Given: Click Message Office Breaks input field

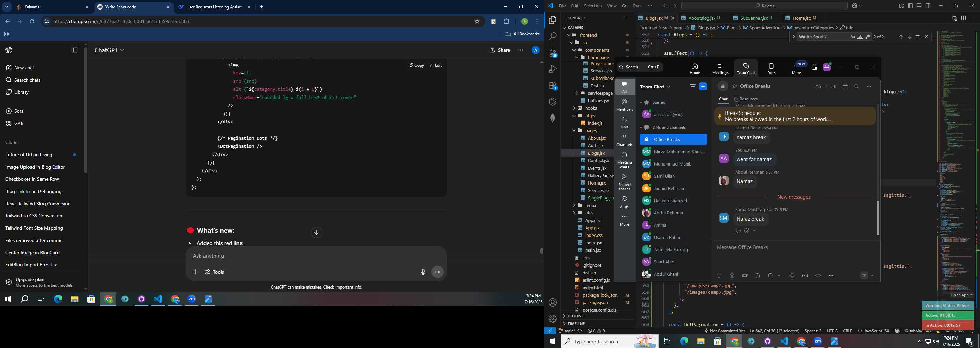Looking at the screenshot, I should (795, 248).
